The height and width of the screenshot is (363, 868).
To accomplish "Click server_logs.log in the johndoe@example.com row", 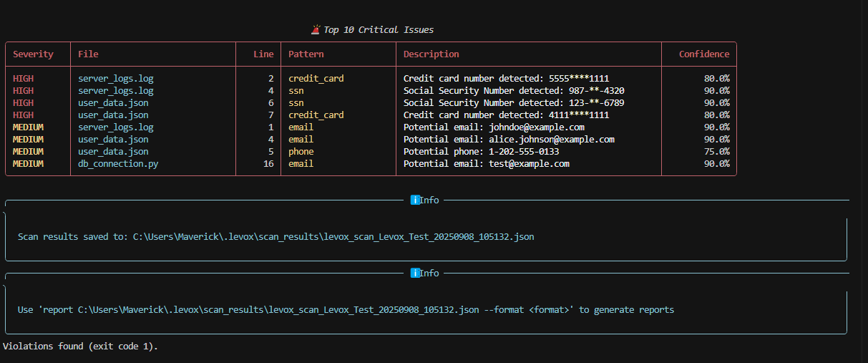I will (x=116, y=127).
